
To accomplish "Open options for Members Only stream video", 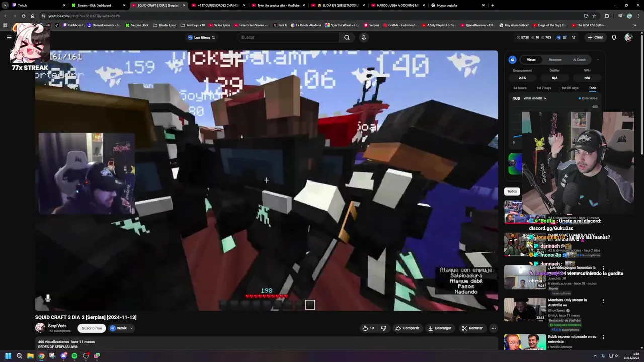I will [x=603, y=301].
